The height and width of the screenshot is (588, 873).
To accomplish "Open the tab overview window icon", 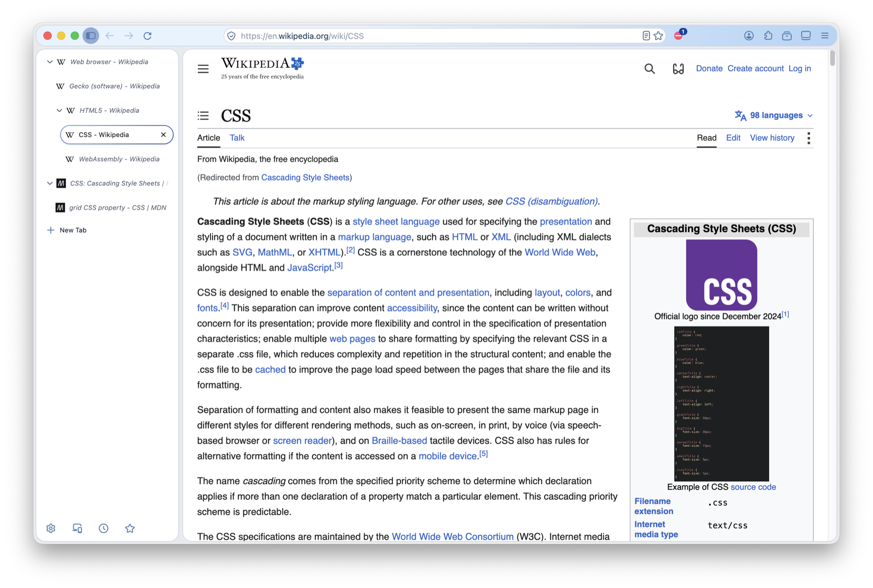I will click(x=806, y=35).
